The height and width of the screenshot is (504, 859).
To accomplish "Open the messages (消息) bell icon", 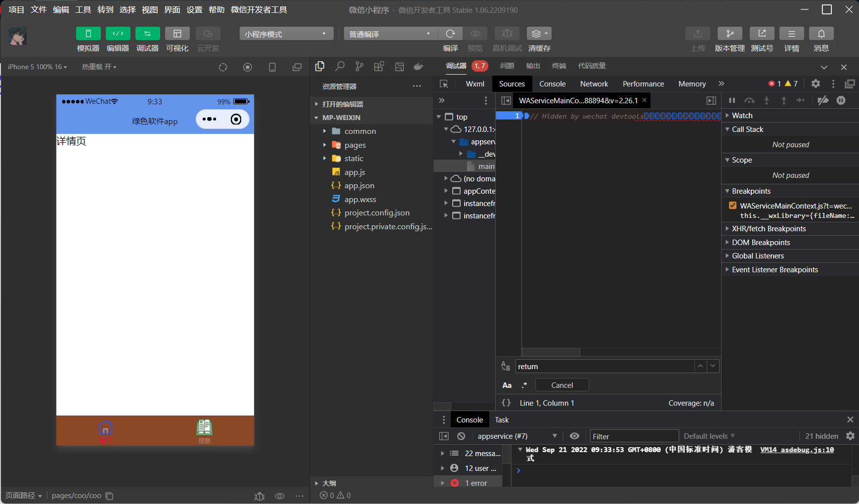I will (821, 34).
